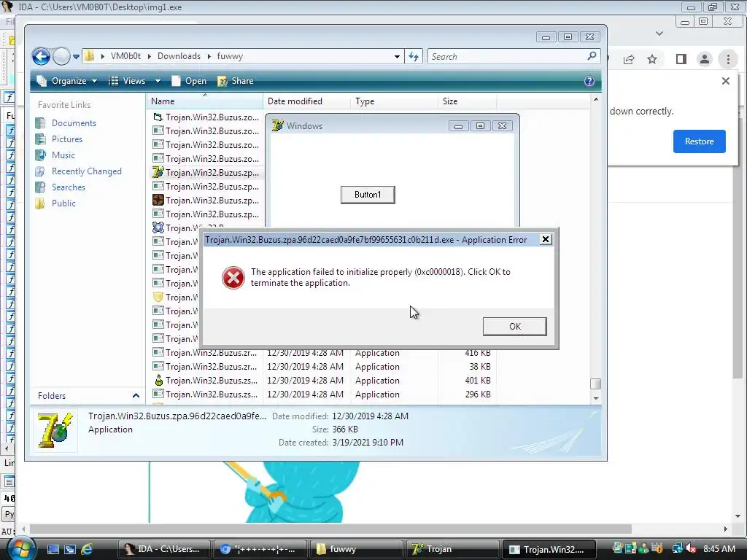This screenshot has height=560, width=747.
Task: Dismiss the Chrome restore popup
Action: (726, 81)
